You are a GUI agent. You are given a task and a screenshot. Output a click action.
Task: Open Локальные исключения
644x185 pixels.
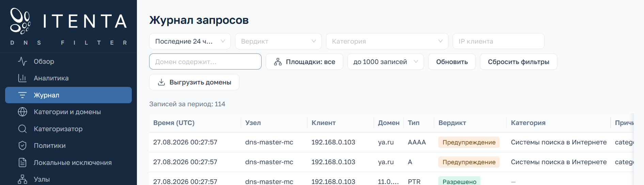click(68, 163)
